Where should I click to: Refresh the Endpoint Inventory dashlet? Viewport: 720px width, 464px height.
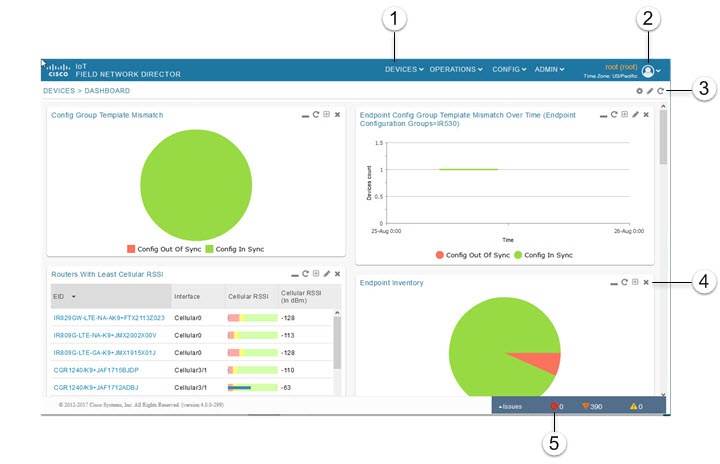(624, 282)
